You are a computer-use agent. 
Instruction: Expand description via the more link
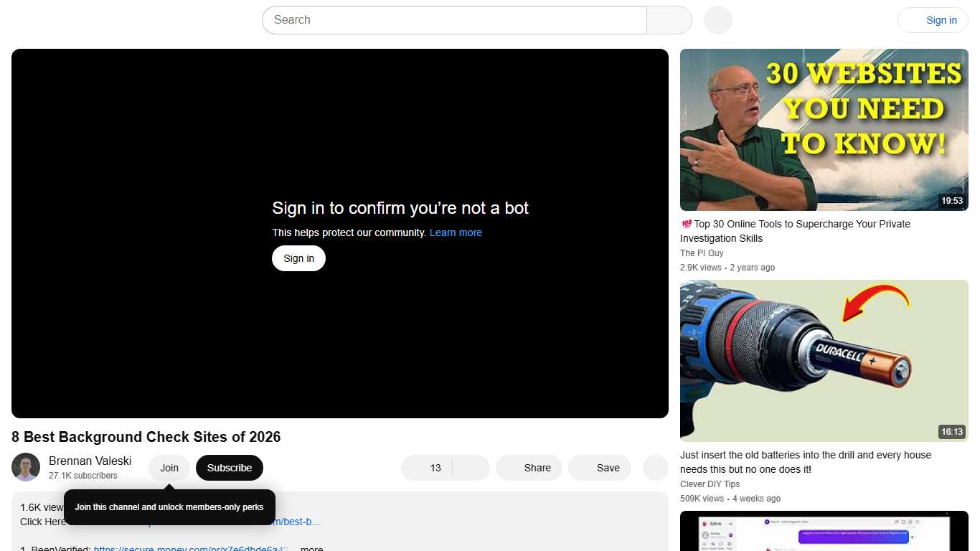pyautogui.click(x=311, y=547)
